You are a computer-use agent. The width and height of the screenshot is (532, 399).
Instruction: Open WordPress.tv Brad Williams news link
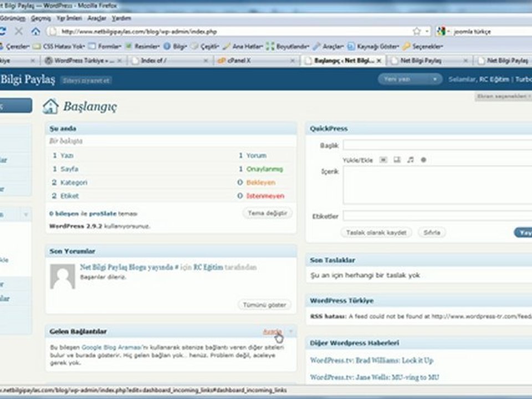click(372, 360)
